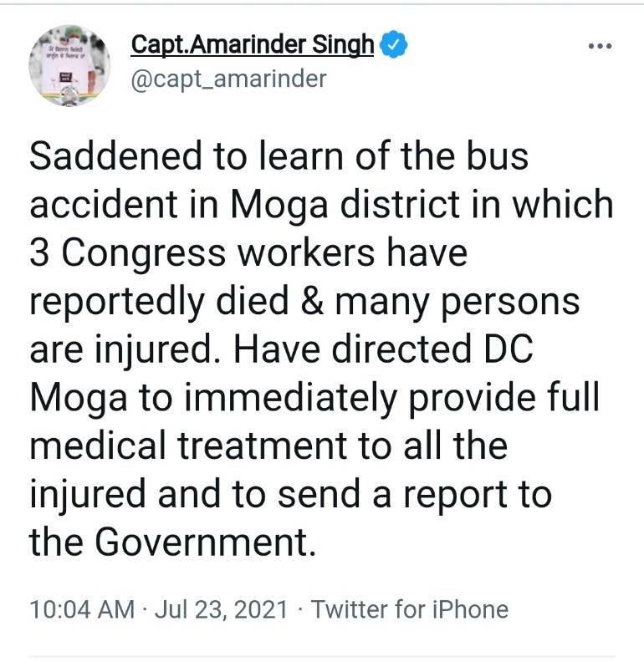
Task: Click the Jul 23, 2021 date
Action: pyautogui.click(x=222, y=609)
